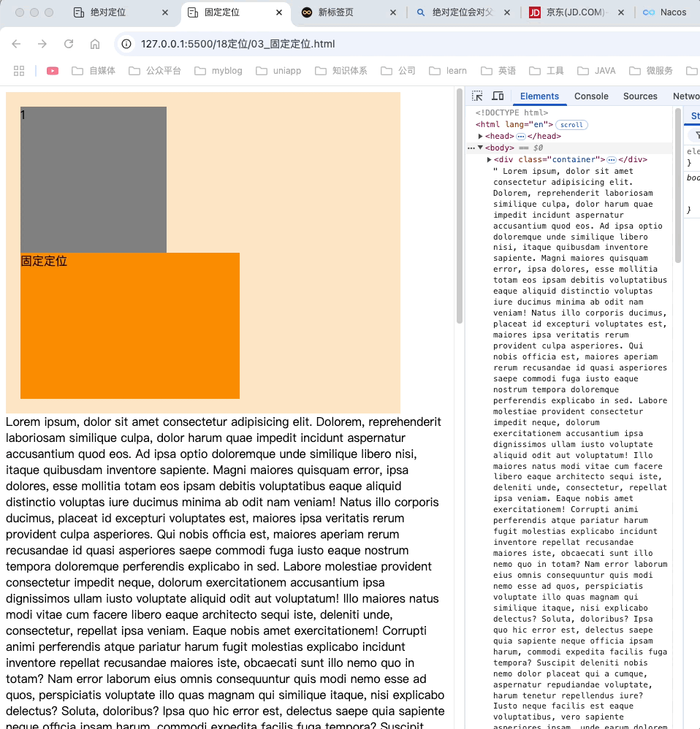Select the DOCTYPE html line

point(511,112)
